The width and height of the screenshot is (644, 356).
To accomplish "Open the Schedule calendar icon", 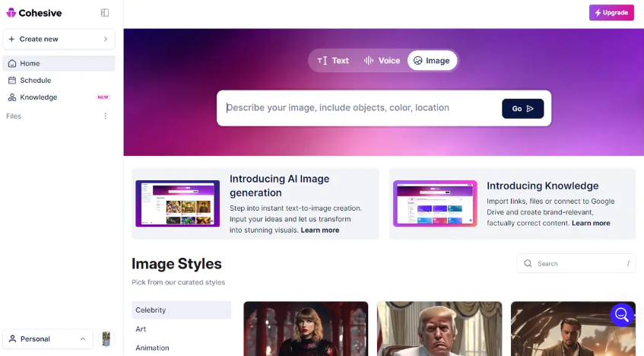I will coord(12,80).
